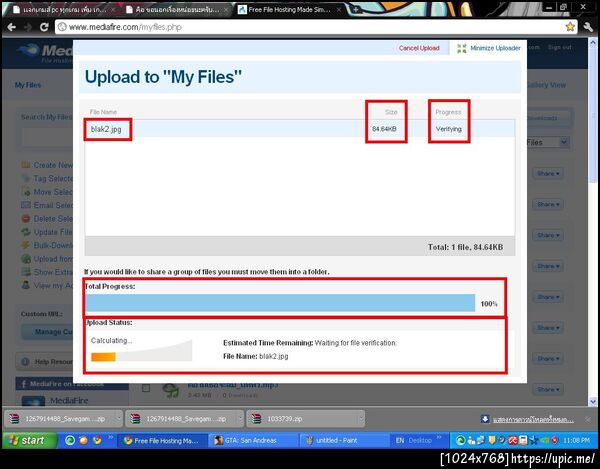Click the green circular tray icon
Image resolution: width=600 pixels, height=469 pixels.
pyautogui.click(x=460, y=441)
